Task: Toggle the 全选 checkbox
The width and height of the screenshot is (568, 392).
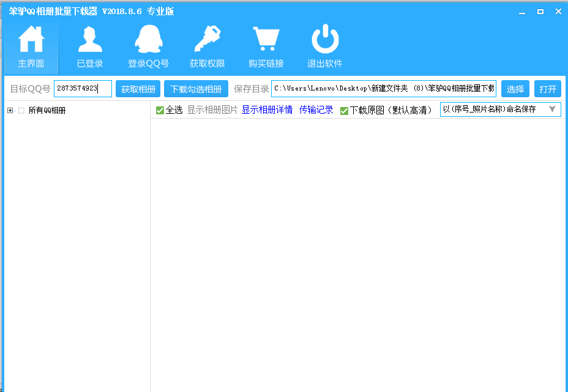Action: click(160, 110)
